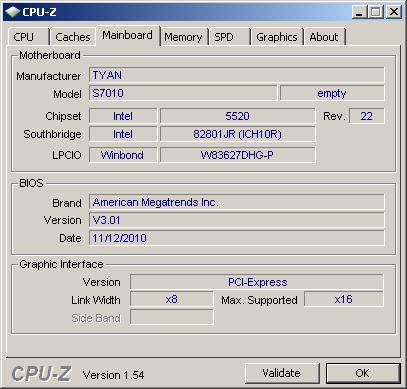
Task: Click the BIOS group heading
Action: coord(31,183)
